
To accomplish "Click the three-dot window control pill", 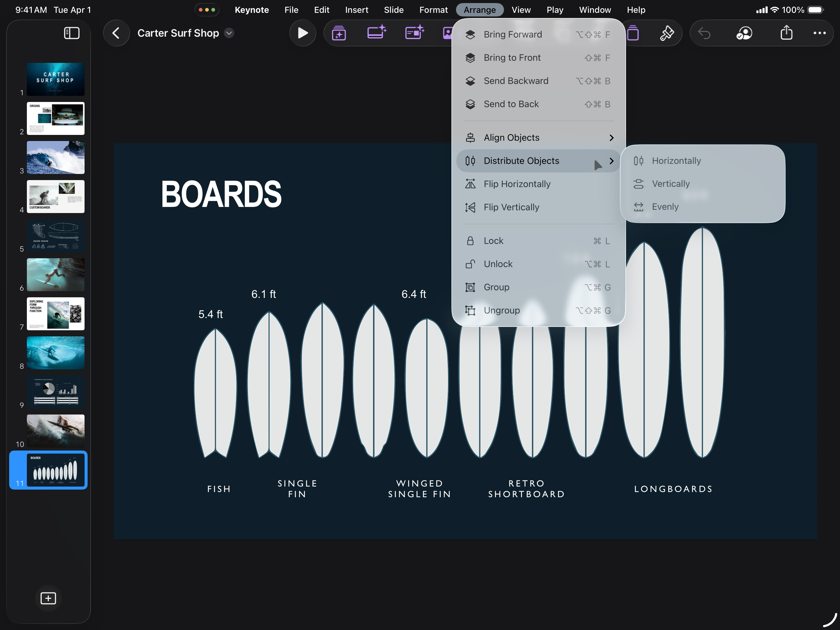I will coord(207,10).
